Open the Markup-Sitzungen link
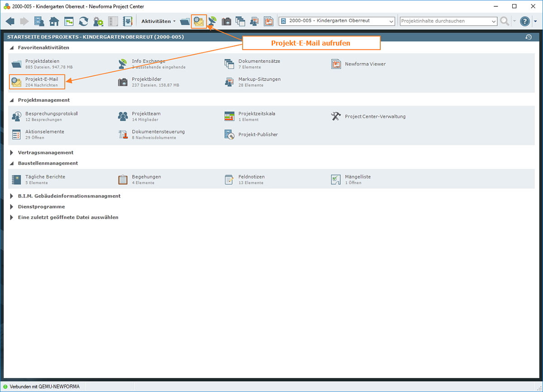Image resolution: width=543 pixels, height=392 pixels. click(259, 79)
